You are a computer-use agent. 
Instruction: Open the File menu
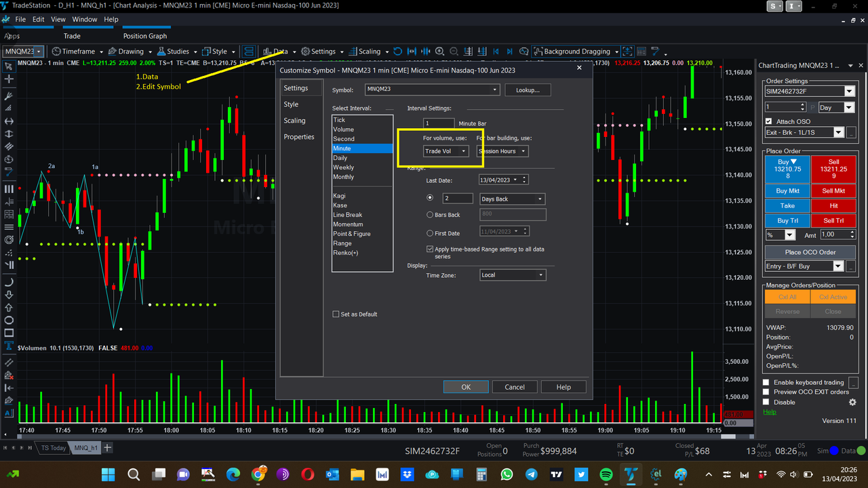tap(20, 20)
